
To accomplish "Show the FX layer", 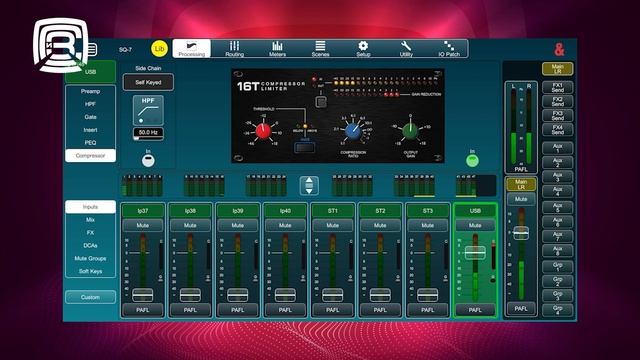I will (x=90, y=233).
